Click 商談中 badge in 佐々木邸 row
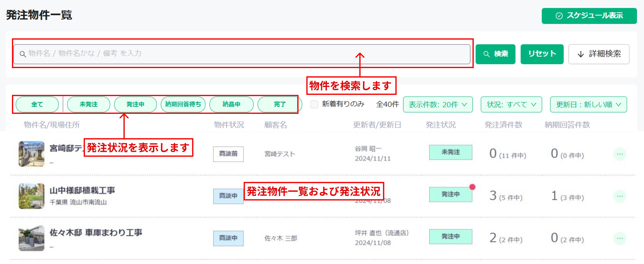The image size is (644, 264). pos(228,238)
